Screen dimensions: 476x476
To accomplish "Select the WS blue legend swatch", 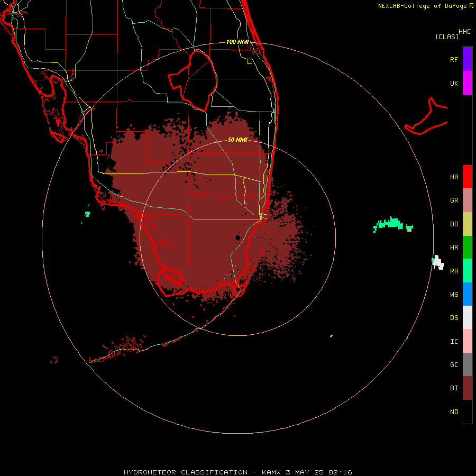I will coord(467,294).
